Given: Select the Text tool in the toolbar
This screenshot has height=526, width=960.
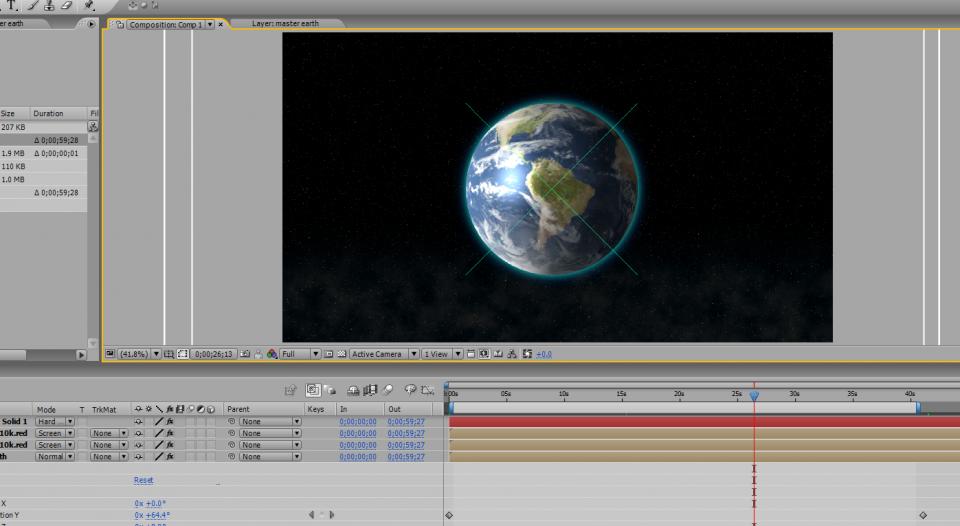Looking at the screenshot, I should click(x=11, y=5).
